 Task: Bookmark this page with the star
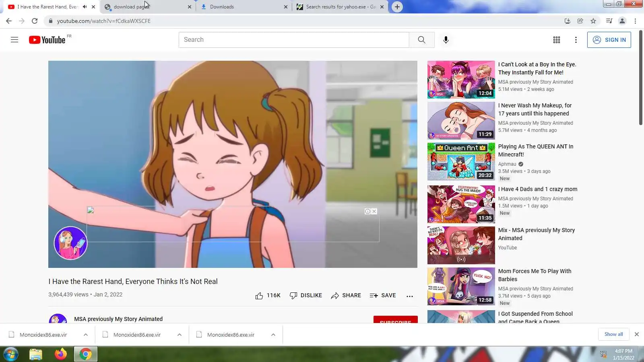click(x=593, y=21)
